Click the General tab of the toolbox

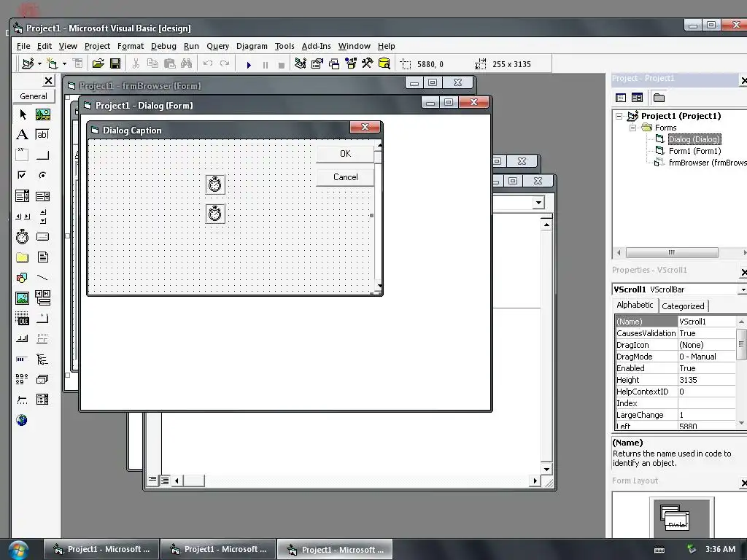click(x=34, y=96)
